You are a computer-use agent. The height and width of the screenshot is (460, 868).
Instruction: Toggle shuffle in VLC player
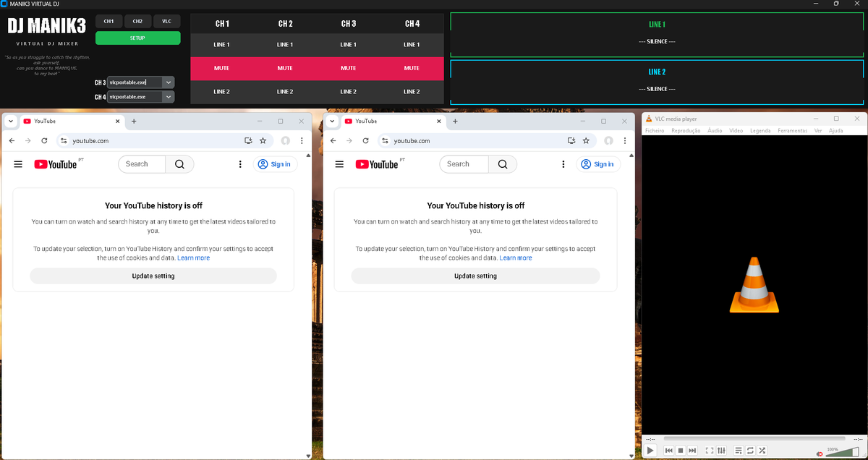[x=762, y=450]
